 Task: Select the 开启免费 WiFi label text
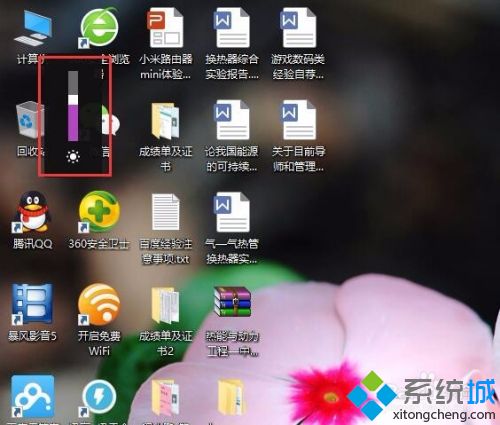click(x=99, y=343)
